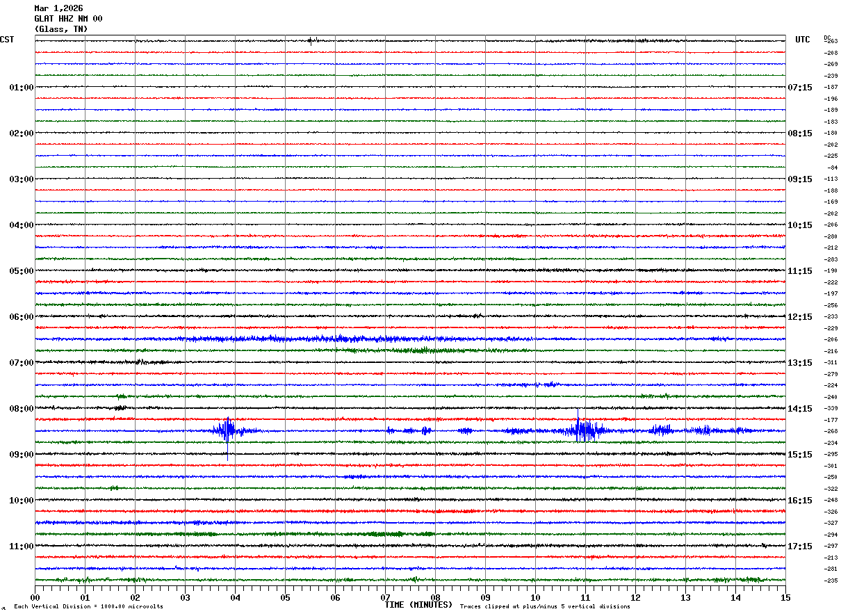Click the '08' minute axis label
The width and height of the screenshot is (841, 616).
coord(435,597)
